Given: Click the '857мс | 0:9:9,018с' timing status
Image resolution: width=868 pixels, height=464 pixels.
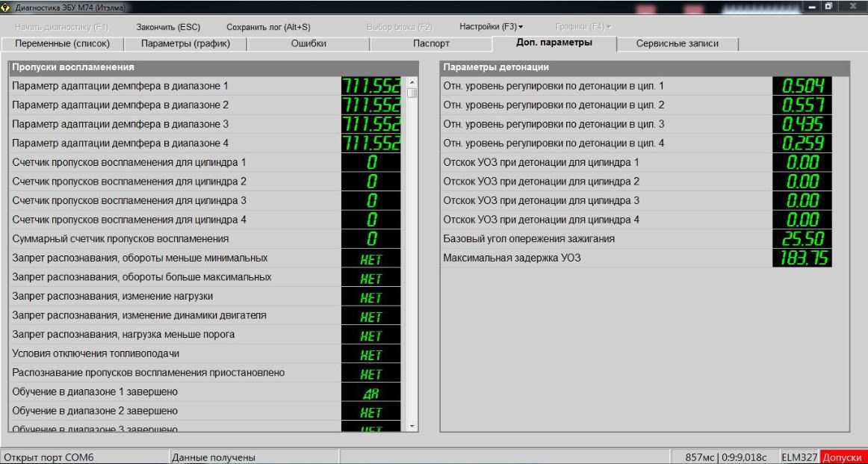Looking at the screenshot, I should (726, 457).
